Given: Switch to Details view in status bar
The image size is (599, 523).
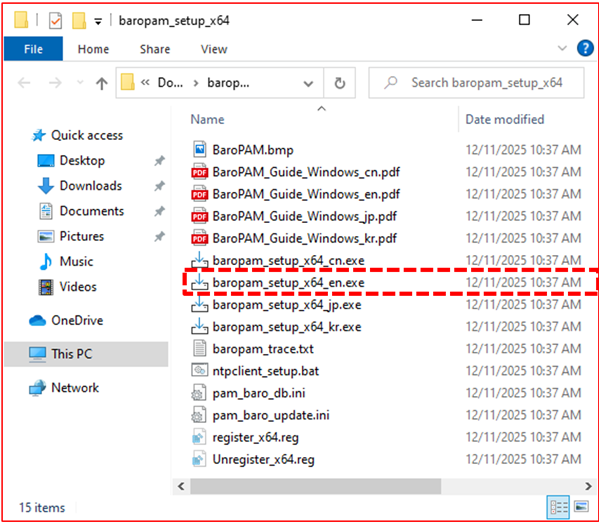Looking at the screenshot, I should (558, 507).
